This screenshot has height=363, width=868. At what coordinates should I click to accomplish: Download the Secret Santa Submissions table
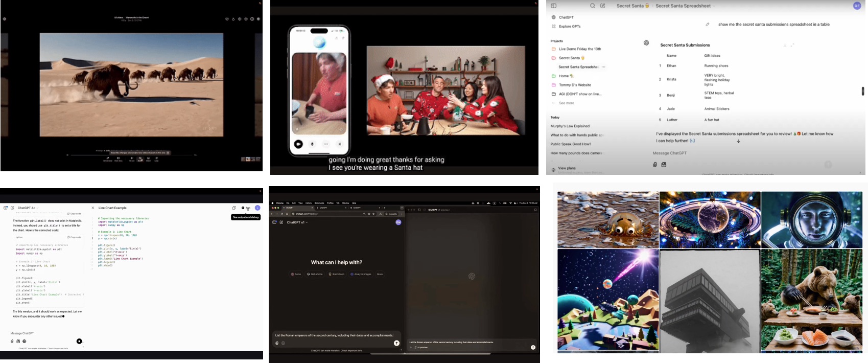click(785, 45)
